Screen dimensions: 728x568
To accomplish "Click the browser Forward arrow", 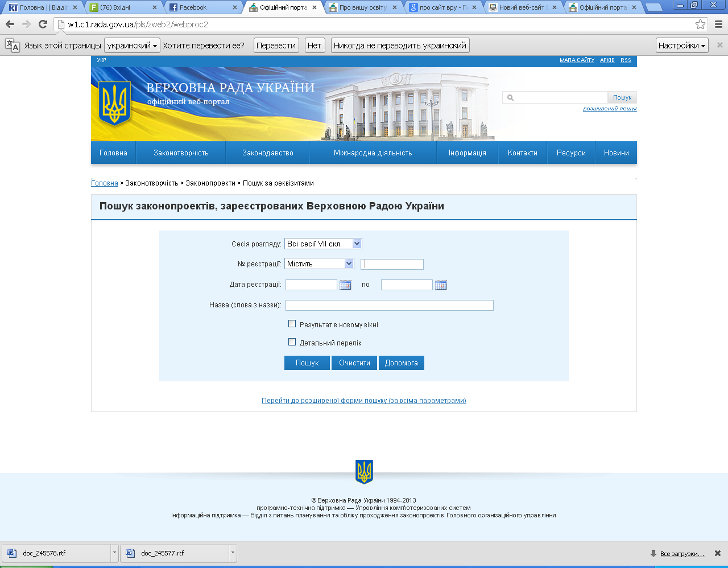I will pos(26,24).
